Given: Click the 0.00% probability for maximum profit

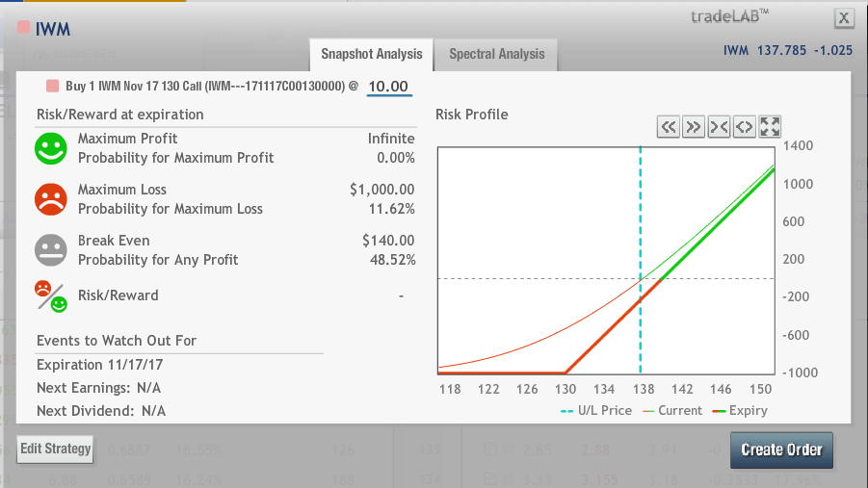Looking at the screenshot, I should click(x=396, y=158).
